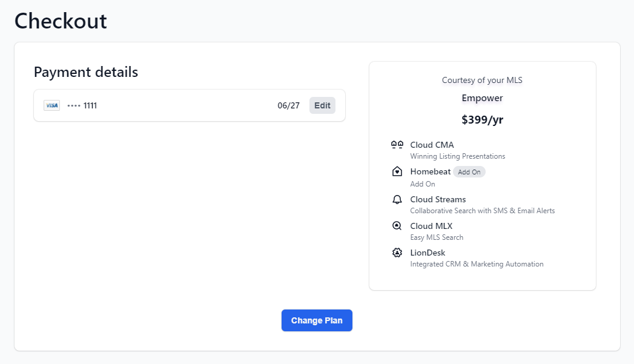Click the Change Plan button

click(x=317, y=320)
